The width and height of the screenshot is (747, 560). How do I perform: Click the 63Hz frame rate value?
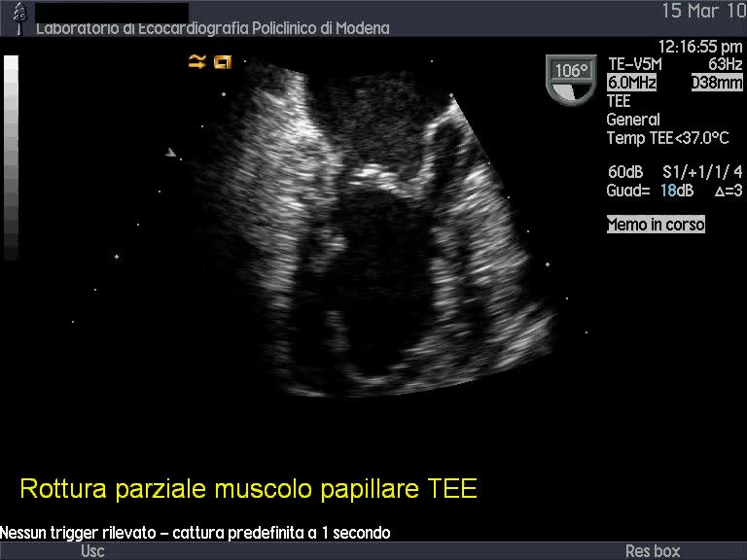tap(725, 64)
